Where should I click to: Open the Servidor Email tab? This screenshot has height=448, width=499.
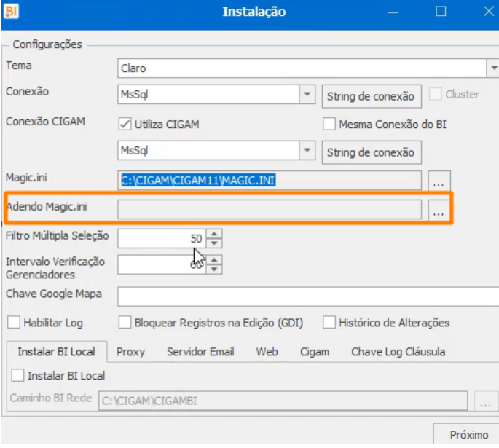(x=200, y=352)
